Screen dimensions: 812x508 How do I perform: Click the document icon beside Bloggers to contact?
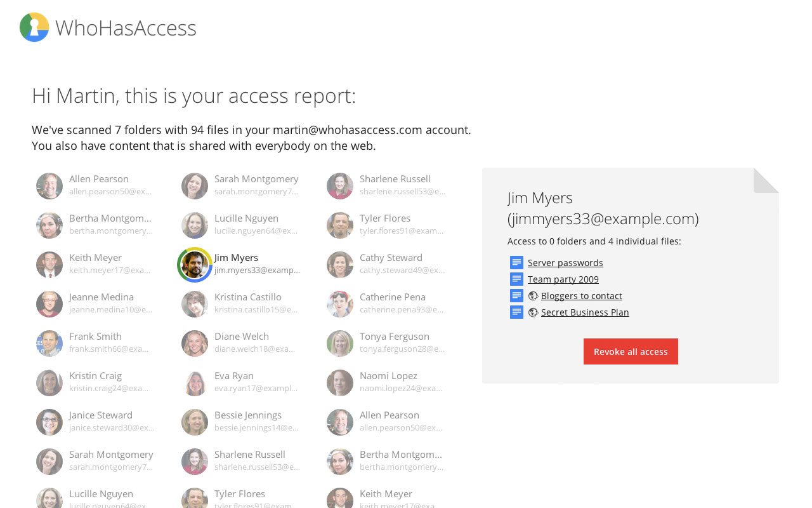[516, 295]
